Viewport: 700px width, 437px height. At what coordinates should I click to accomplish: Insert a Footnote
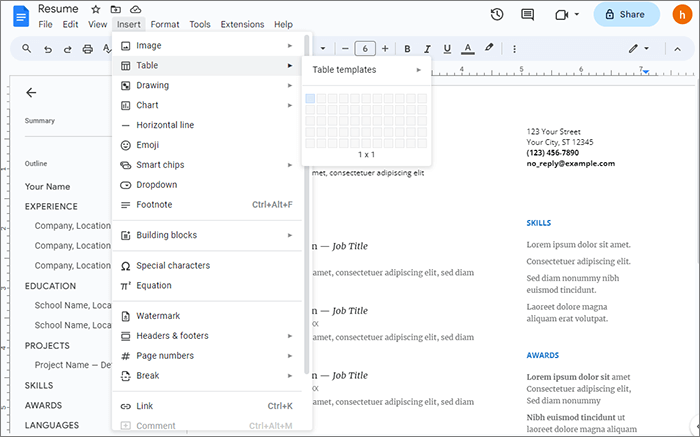pos(207,204)
